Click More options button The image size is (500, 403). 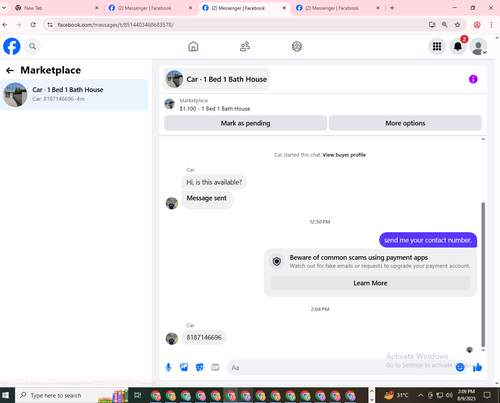[x=405, y=123]
